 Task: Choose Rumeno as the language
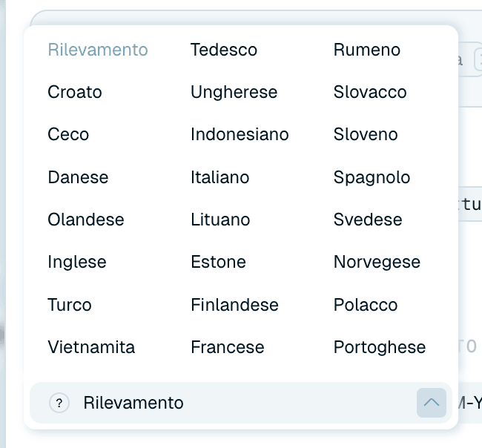click(x=367, y=50)
